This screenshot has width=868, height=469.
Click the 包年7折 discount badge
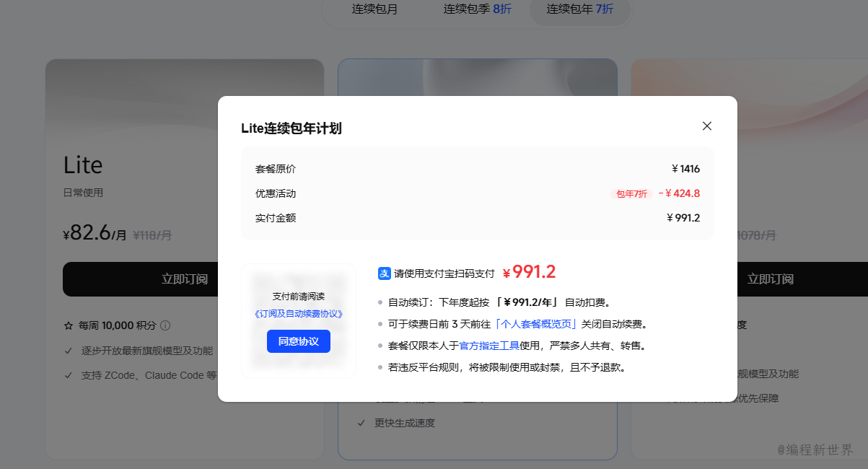tap(631, 194)
